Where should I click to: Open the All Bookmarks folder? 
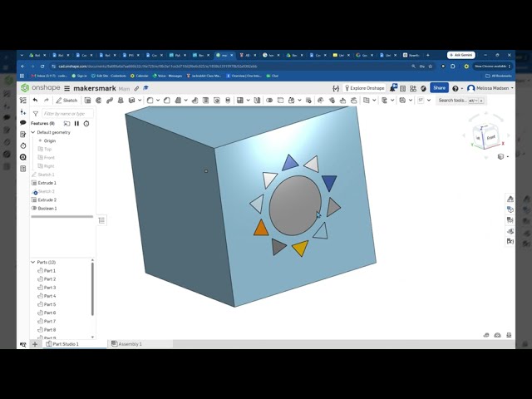[499, 76]
